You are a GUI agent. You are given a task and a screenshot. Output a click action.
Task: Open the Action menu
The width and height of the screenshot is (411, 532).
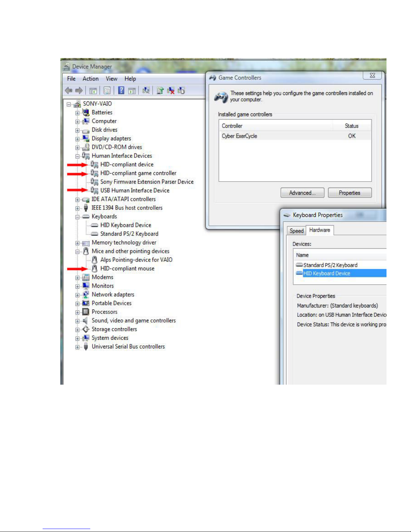[x=91, y=79]
